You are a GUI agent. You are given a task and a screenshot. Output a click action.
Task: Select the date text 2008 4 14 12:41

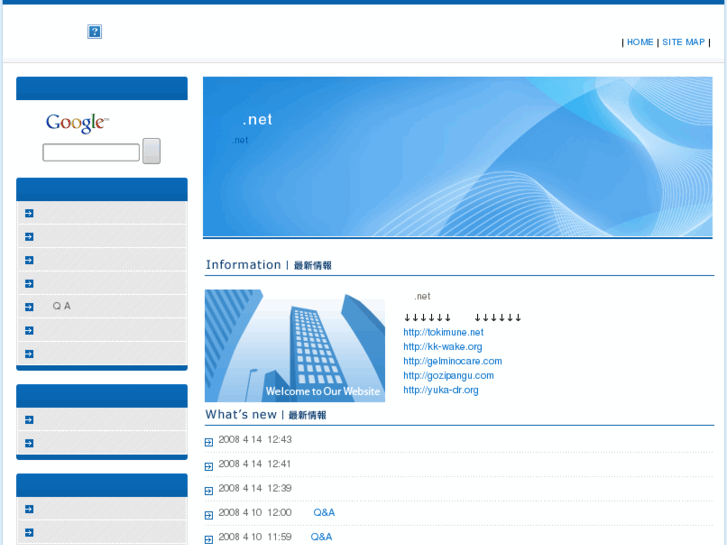tap(255, 464)
